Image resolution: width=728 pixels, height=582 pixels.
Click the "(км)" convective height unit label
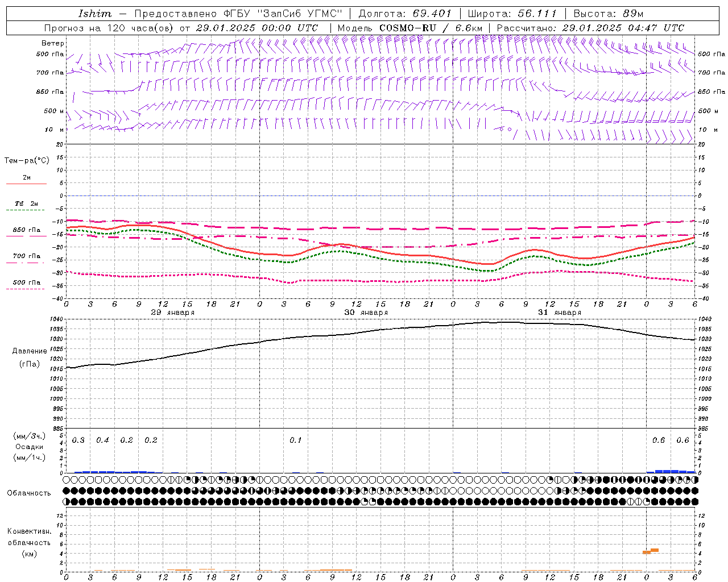pos(29,554)
